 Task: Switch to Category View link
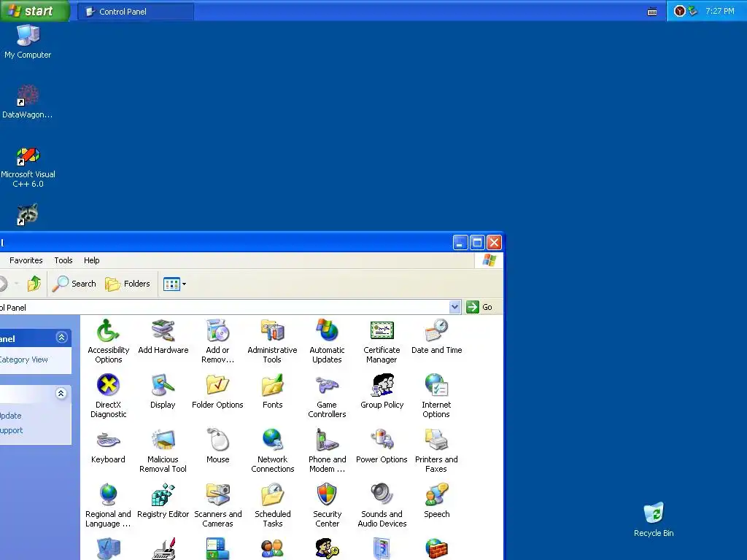[x=24, y=359]
